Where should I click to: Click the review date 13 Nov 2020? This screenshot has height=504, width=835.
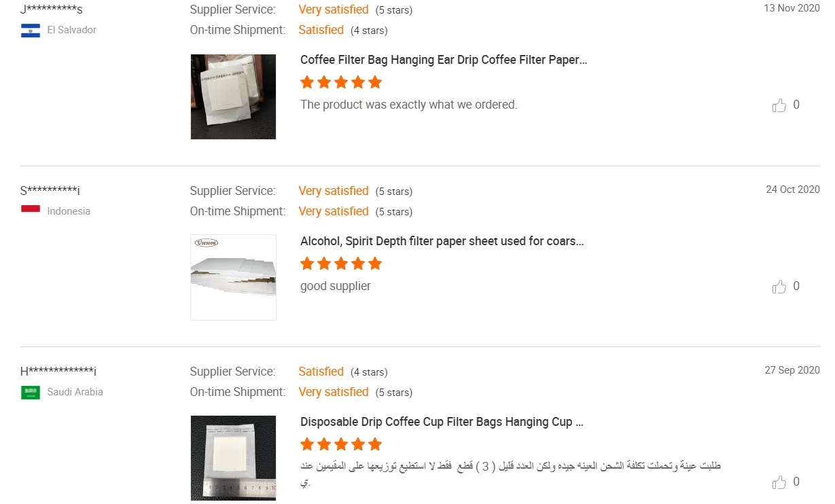792,8
